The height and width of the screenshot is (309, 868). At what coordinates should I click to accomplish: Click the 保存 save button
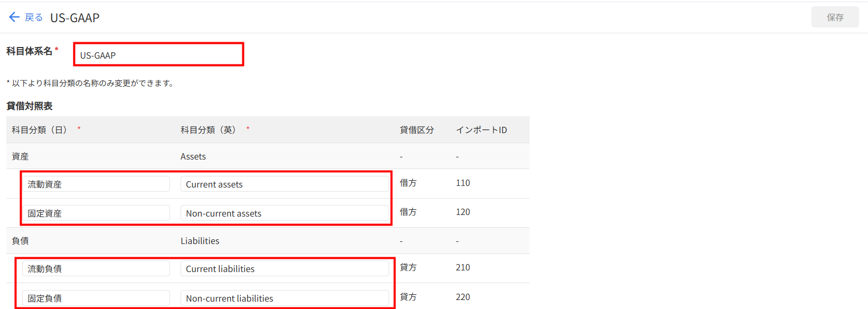point(835,17)
